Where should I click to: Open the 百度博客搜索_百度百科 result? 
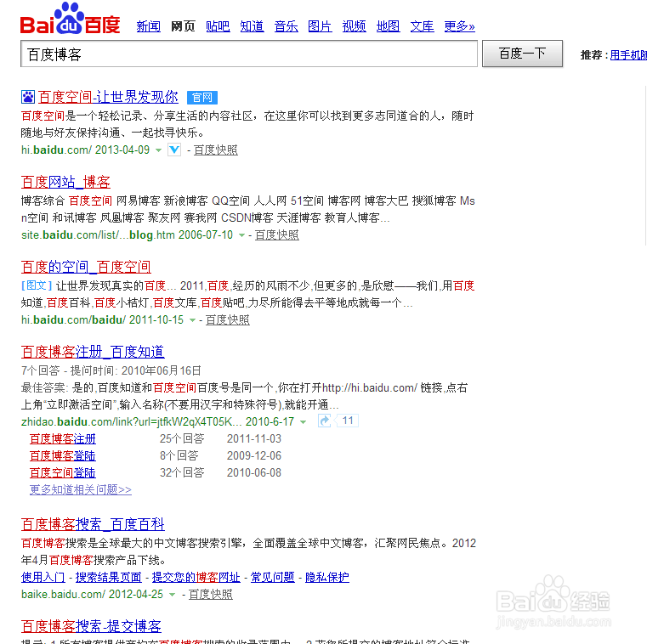coord(93,524)
